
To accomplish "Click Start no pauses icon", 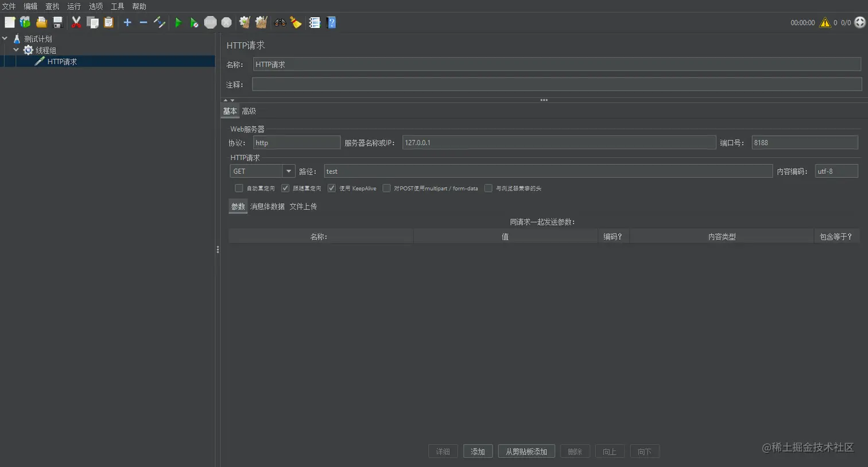I will (194, 22).
